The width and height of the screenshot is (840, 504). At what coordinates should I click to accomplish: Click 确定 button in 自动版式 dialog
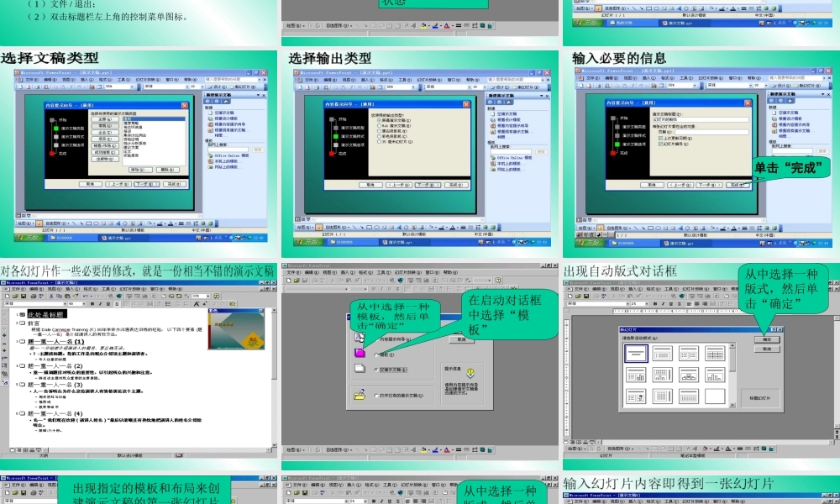(767, 339)
